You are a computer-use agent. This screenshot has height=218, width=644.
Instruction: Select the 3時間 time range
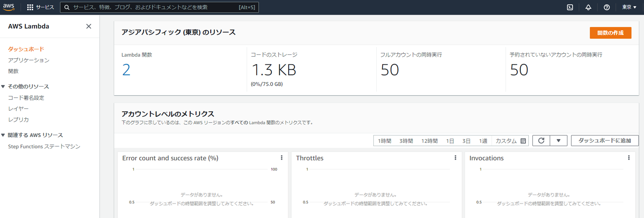406,141
